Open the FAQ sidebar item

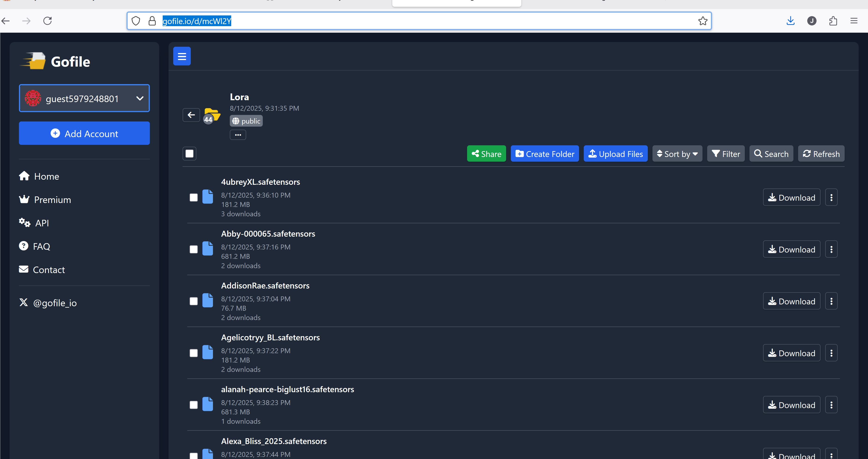point(41,246)
